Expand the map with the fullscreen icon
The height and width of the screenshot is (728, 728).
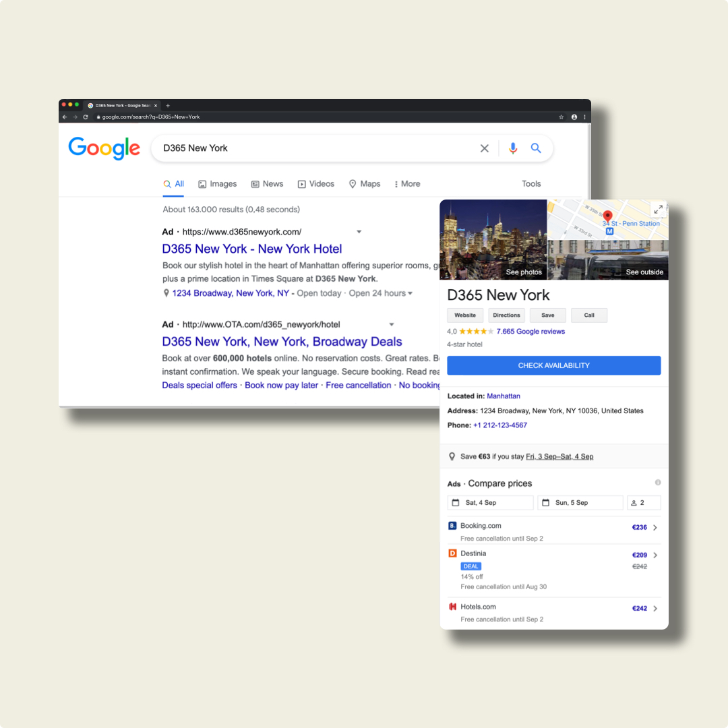click(x=659, y=210)
